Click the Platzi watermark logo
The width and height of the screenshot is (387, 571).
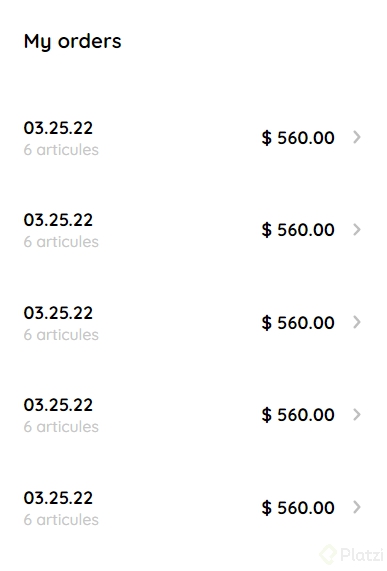(x=351, y=555)
